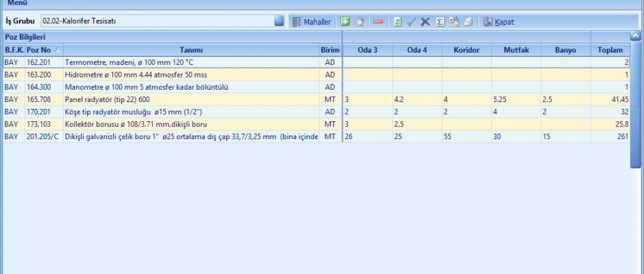Click the Mutfak cell for Köşe tip radyatör musluğu
The image size is (644, 274).
[x=515, y=112]
